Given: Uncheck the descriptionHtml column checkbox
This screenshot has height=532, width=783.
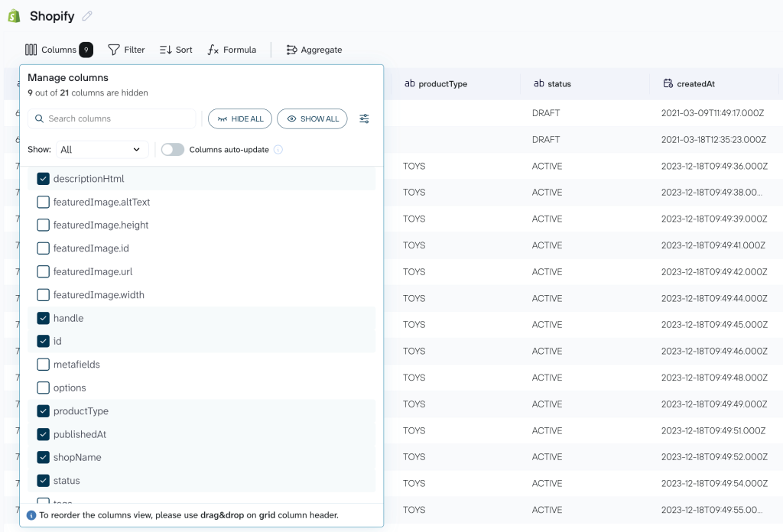Looking at the screenshot, I should 44,179.
